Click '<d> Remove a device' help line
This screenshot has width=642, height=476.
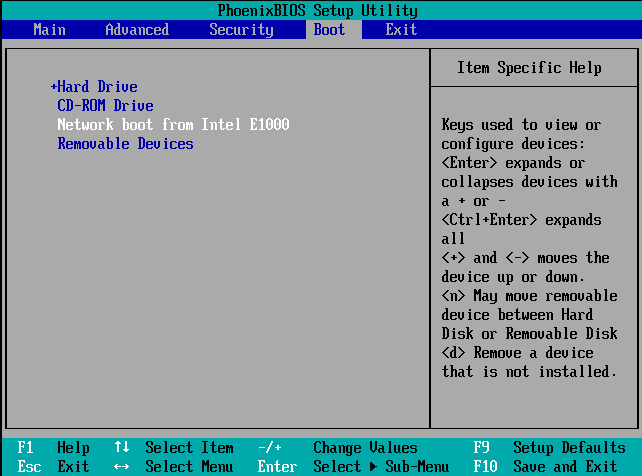(x=517, y=353)
